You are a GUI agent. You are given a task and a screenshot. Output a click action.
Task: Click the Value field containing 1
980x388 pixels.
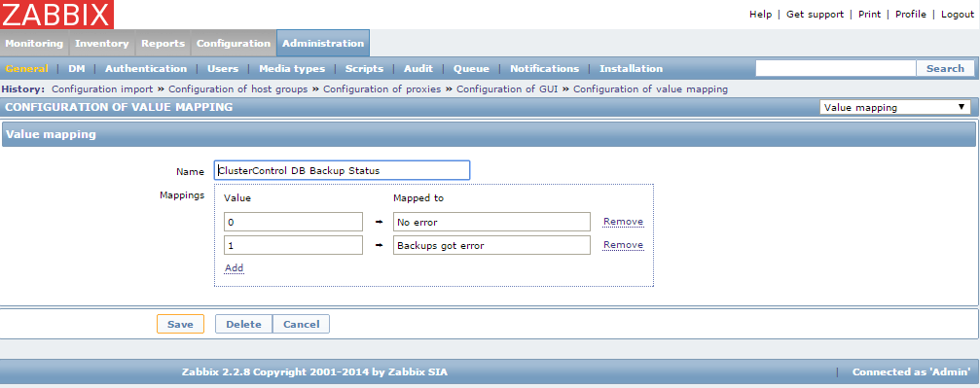[x=293, y=246]
